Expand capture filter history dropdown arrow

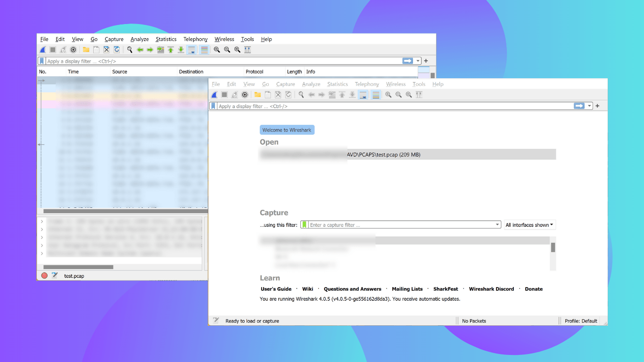click(x=497, y=225)
